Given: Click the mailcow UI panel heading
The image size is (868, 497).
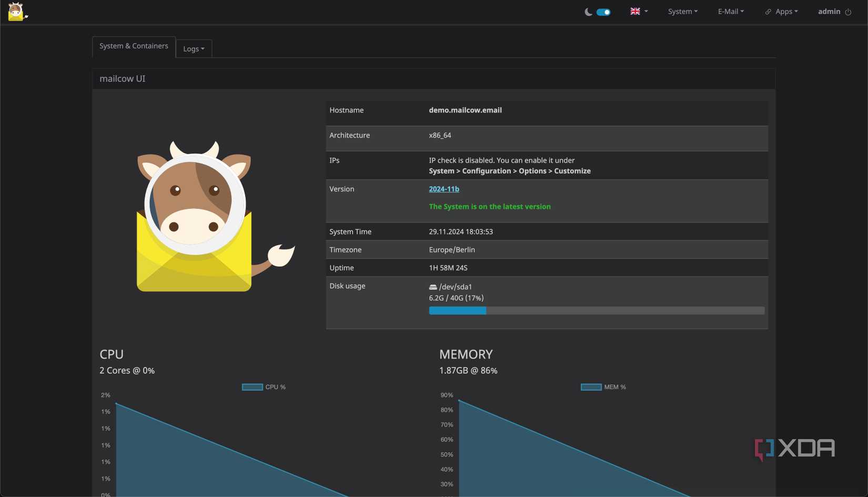Looking at the screenshot, I should tap(123, 79).
